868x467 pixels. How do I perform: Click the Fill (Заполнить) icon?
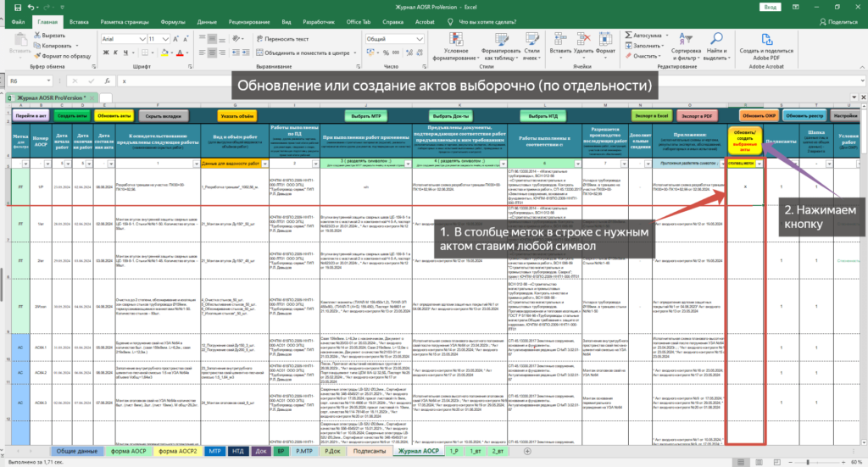click(x=628, y=46)
